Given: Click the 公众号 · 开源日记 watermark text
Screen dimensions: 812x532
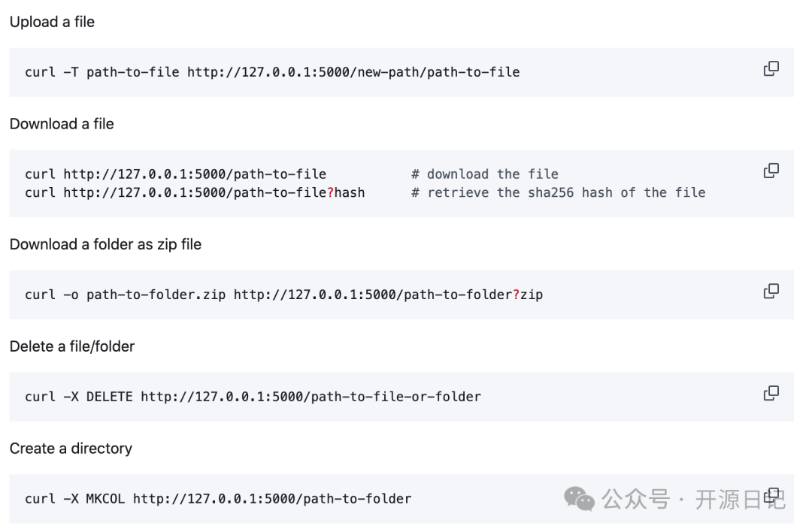Looking at the screenshot, I should coord(680,499).
